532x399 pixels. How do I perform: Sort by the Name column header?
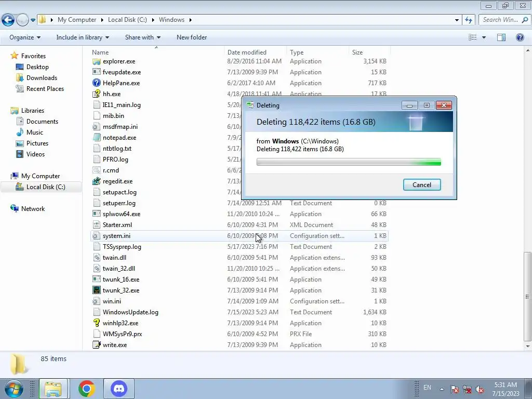pyautogui.click(x=100, y=52)
